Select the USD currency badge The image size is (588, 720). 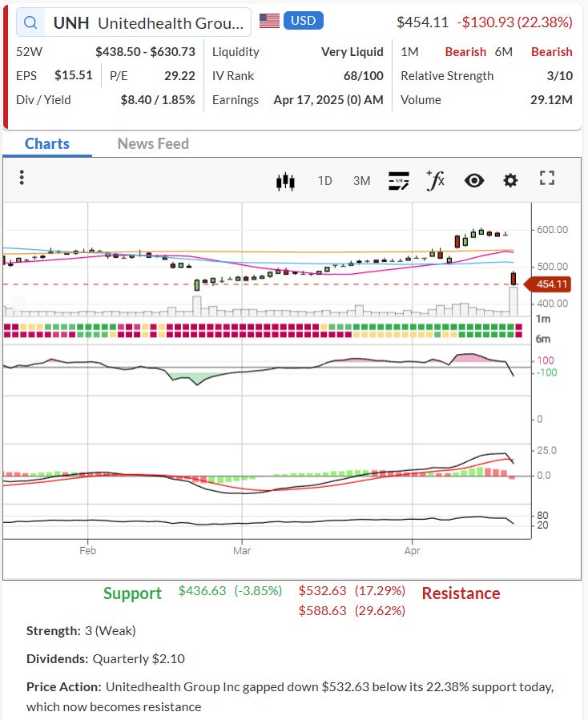pos(303,21)
